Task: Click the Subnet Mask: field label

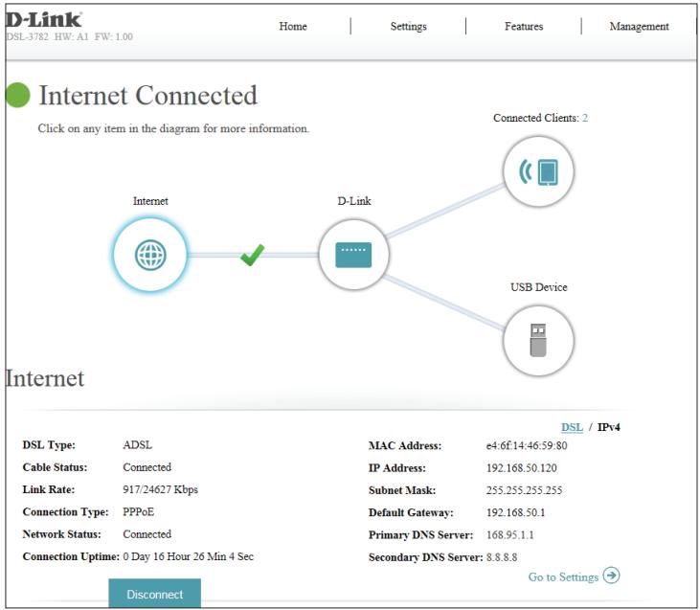Action: pos(402,490)
